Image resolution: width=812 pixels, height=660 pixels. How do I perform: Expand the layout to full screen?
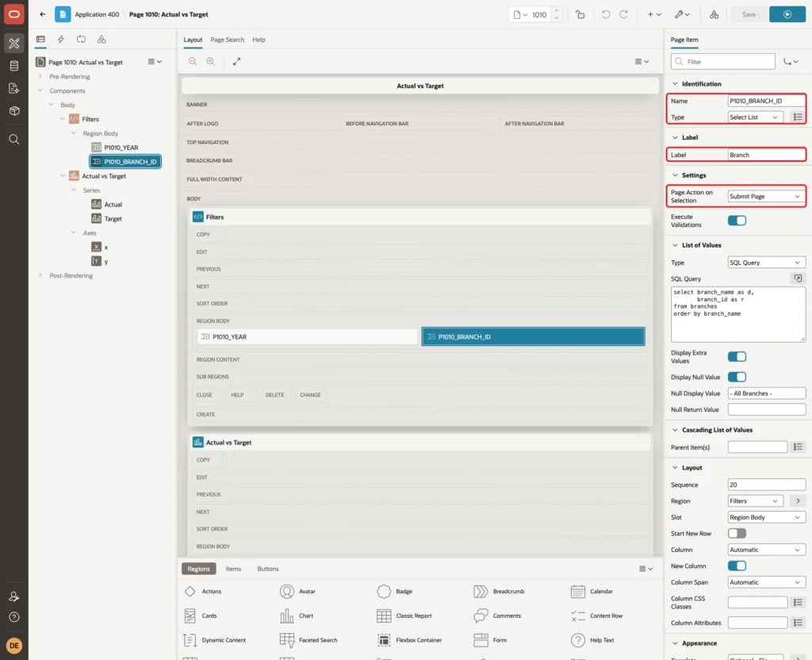236,61
